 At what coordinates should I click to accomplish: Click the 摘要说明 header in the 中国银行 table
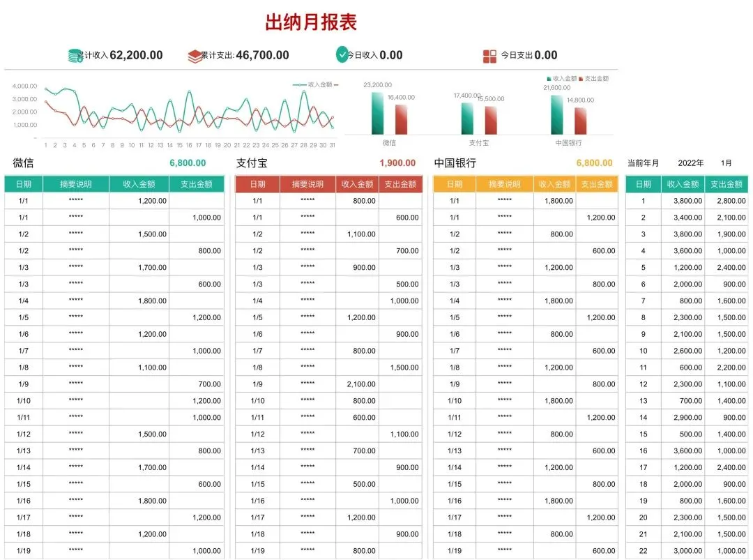tap(505, 184)
